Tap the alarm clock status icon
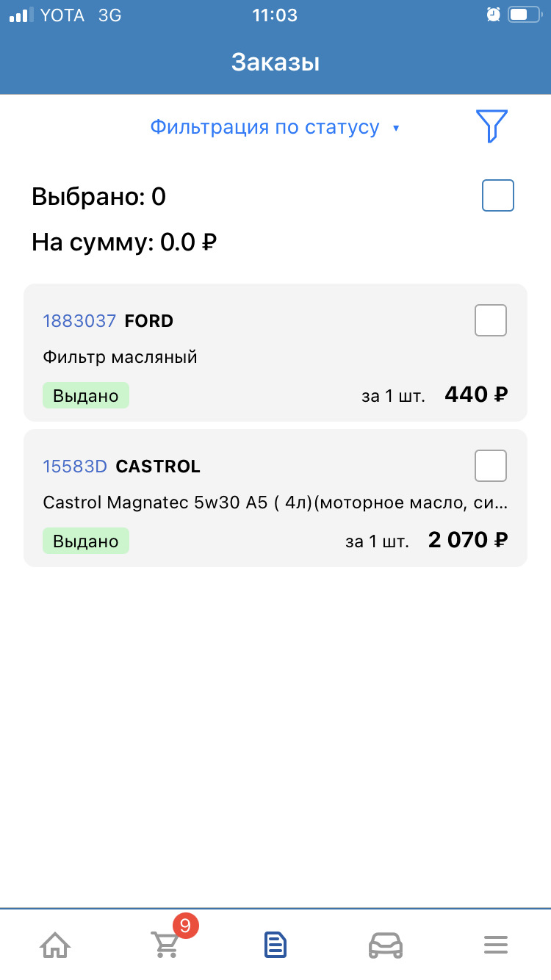The width and height of the screenshot is (551, 980). (493, 15)
